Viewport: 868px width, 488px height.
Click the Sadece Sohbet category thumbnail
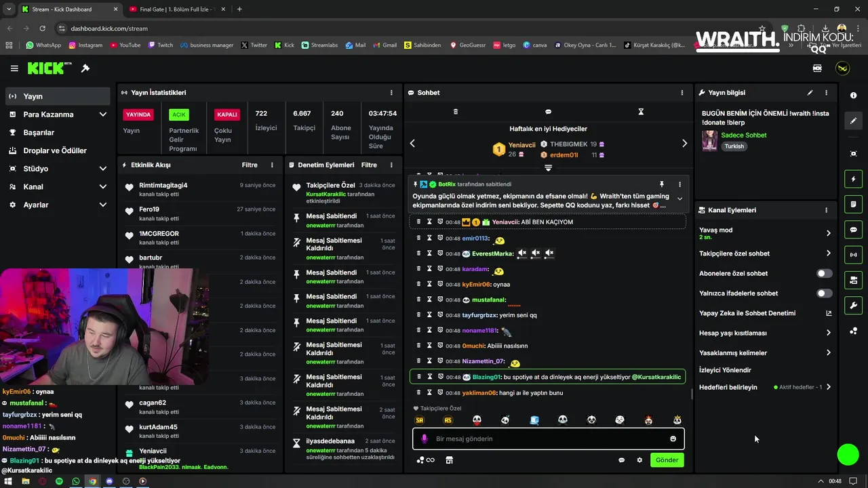(709, 141)
